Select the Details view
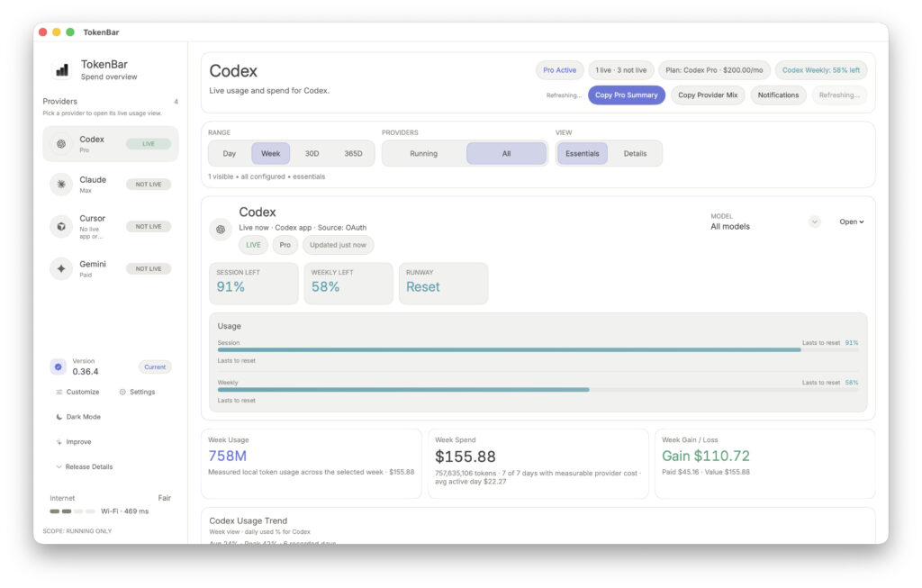Screen dimensions: 922x588 635,153
